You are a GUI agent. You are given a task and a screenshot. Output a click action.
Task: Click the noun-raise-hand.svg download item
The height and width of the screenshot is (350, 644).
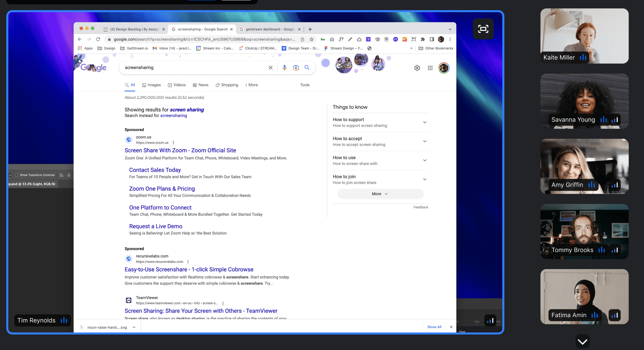[x=107, y=327]
